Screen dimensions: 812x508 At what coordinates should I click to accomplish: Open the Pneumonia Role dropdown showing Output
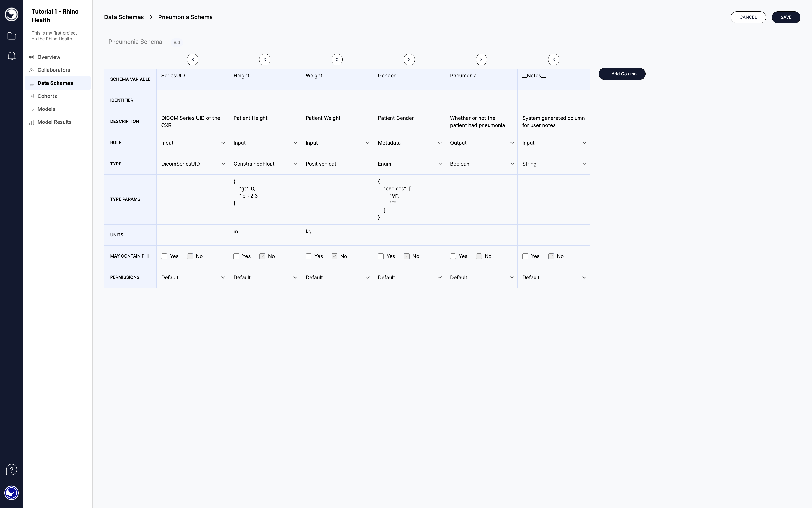point(481,143)
